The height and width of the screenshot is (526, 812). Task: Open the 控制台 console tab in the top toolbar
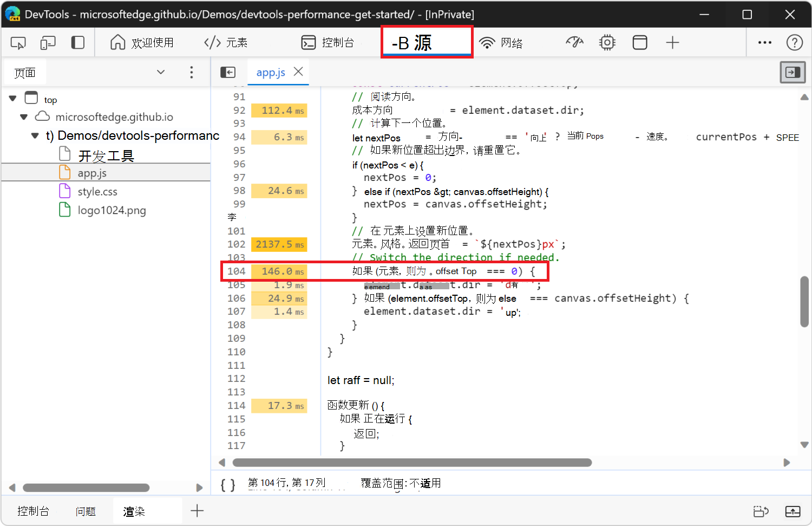click(x=328, y=43)
